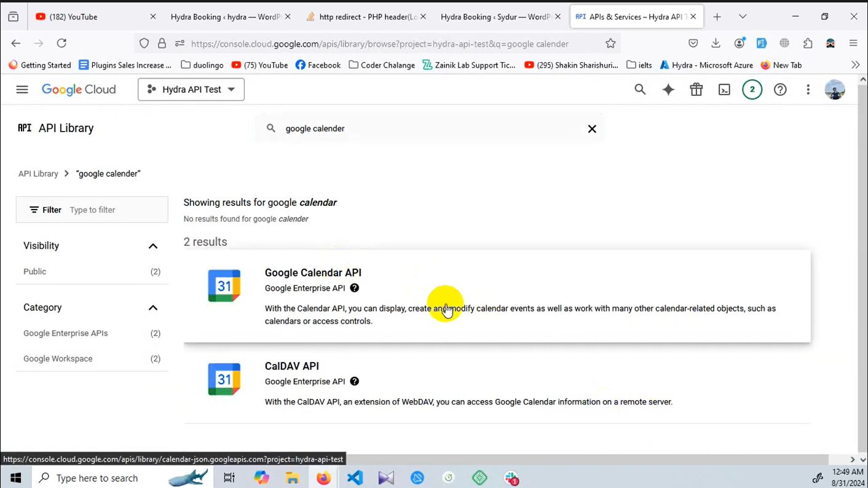Open the Facebook bookmark
This screenshot has width=868, height=488.
(318, 65)
